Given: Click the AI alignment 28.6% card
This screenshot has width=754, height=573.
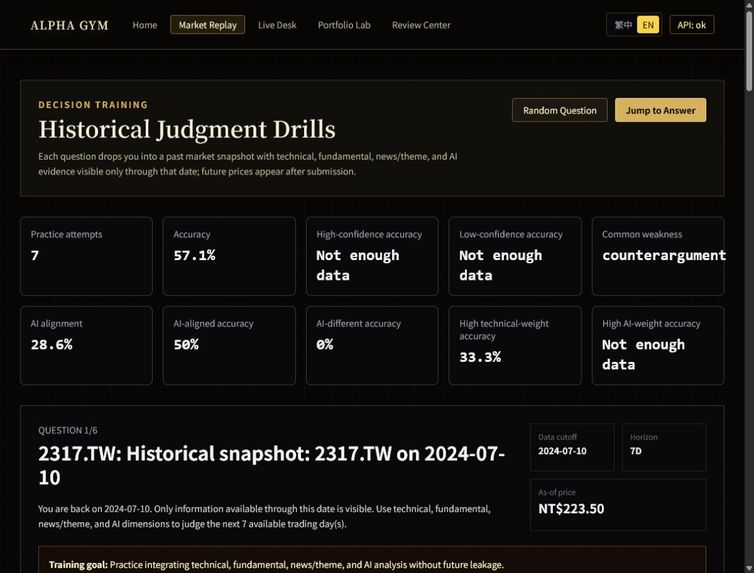Looking at the screenshot, I should click(87, 346).
